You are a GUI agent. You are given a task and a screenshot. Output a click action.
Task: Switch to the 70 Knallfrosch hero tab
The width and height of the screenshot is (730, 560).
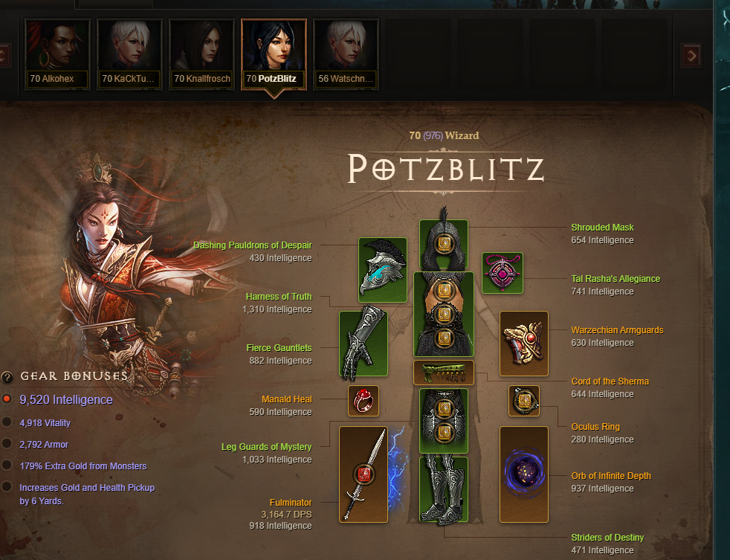pyautogui.click(x=201, y=54)
